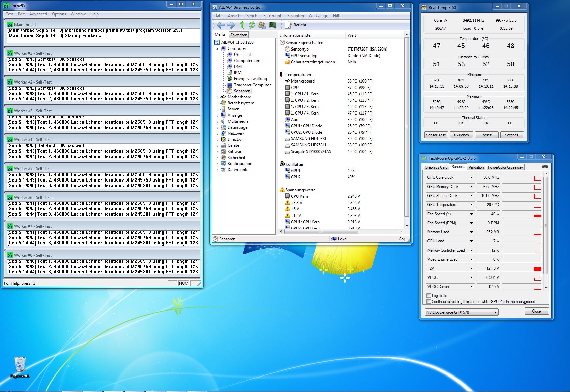Click the GPU-Z sensor list vertical scrollbar

(546, 226)
